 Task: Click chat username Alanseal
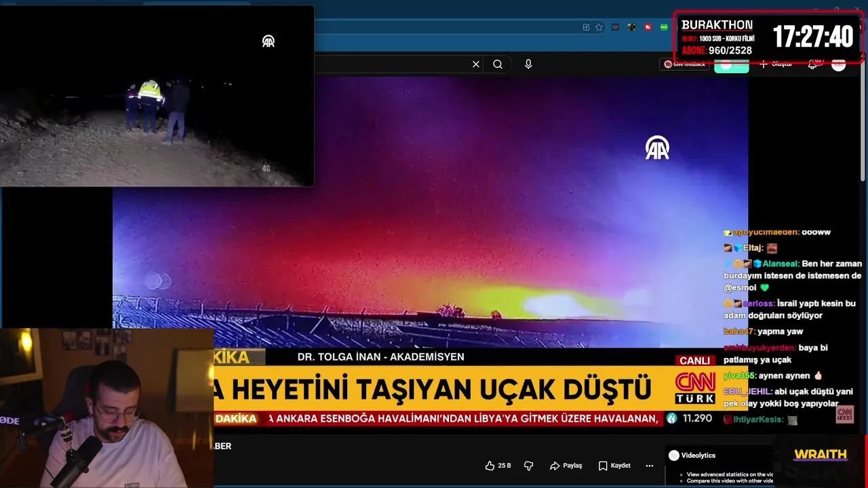(x=780, y=264)
